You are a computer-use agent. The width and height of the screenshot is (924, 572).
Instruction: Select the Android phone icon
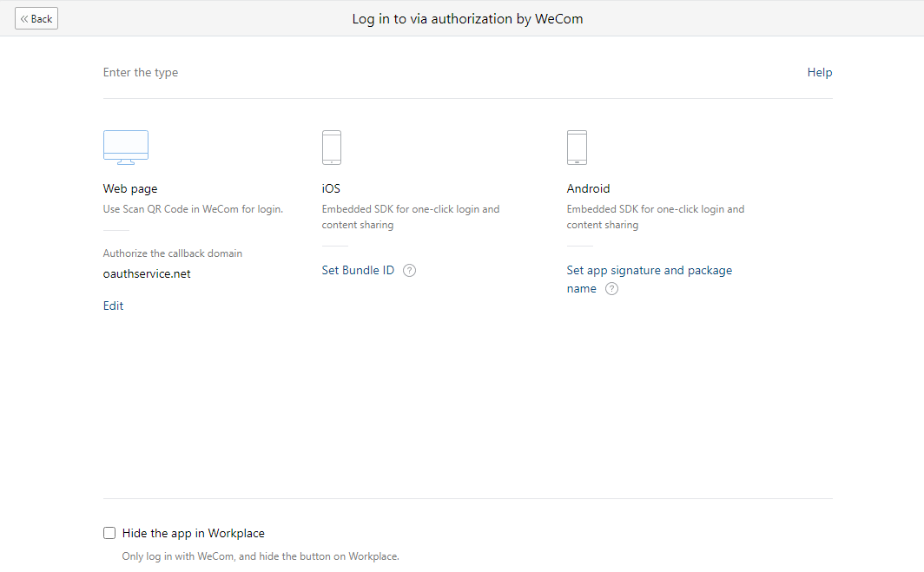click(577, 148)
